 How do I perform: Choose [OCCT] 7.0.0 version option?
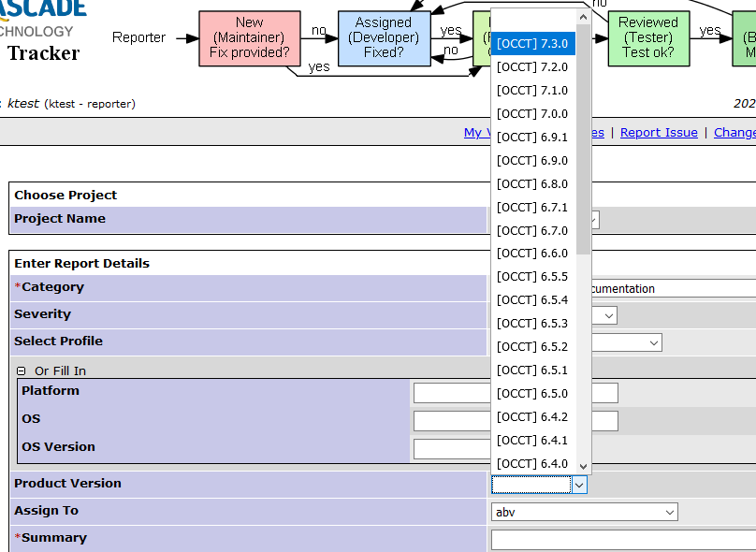coord(532,114)
